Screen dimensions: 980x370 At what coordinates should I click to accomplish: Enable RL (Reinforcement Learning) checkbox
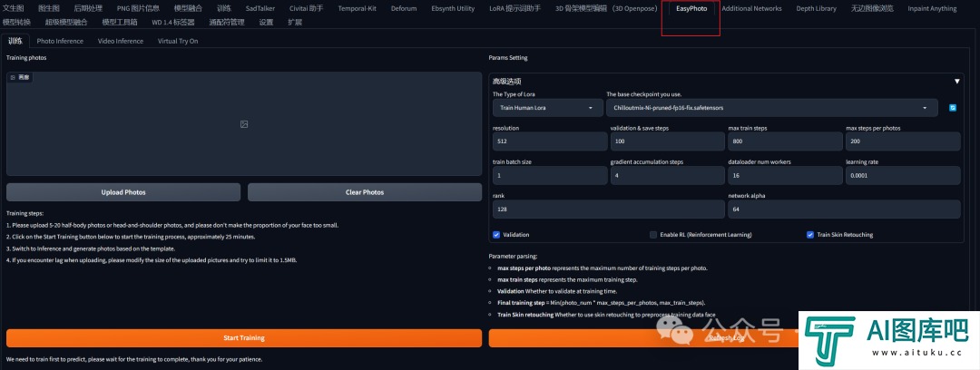click(x=653, y=234)
